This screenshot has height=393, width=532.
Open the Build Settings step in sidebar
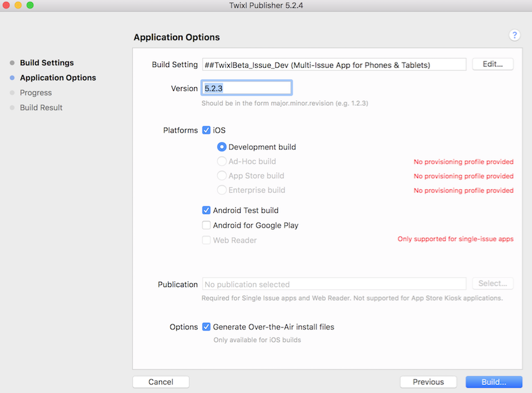tap(47, 63)
